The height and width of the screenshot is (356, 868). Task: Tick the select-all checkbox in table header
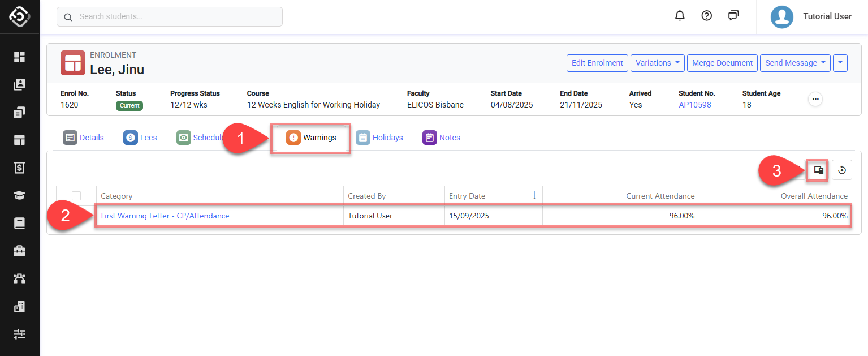pyautogui.click(x=76, y=196)
